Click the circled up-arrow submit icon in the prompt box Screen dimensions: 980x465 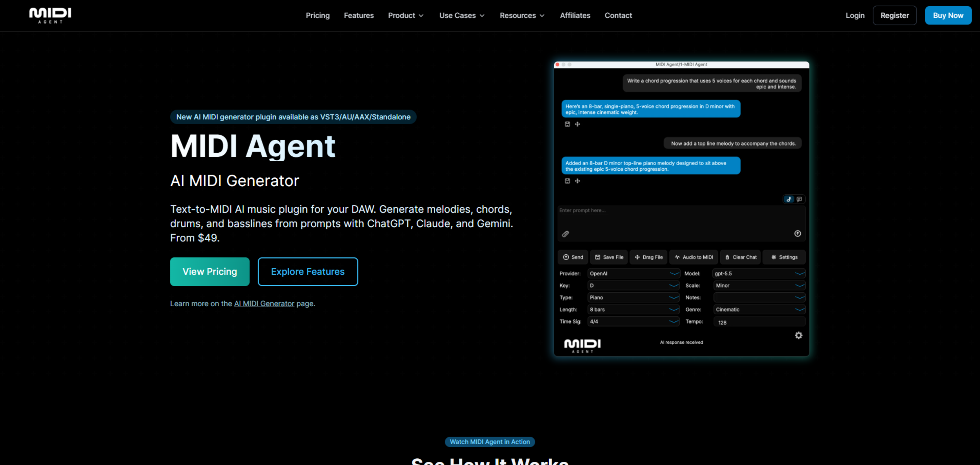pos(797,233)
